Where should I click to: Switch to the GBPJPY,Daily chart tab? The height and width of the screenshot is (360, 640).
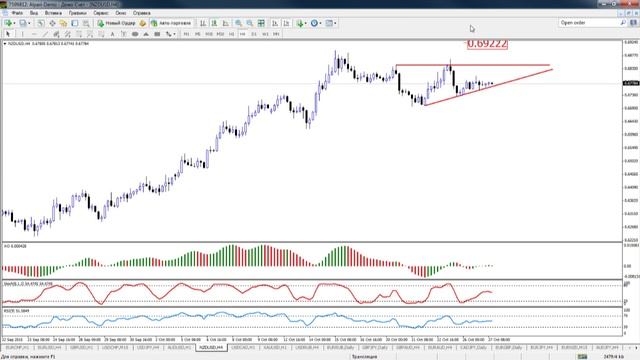374,347
